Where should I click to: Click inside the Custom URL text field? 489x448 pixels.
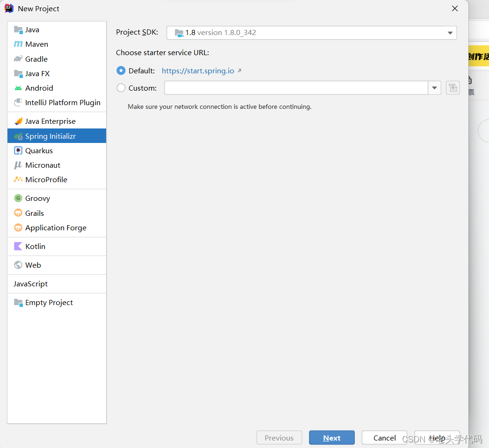click(x=296, y=88)
